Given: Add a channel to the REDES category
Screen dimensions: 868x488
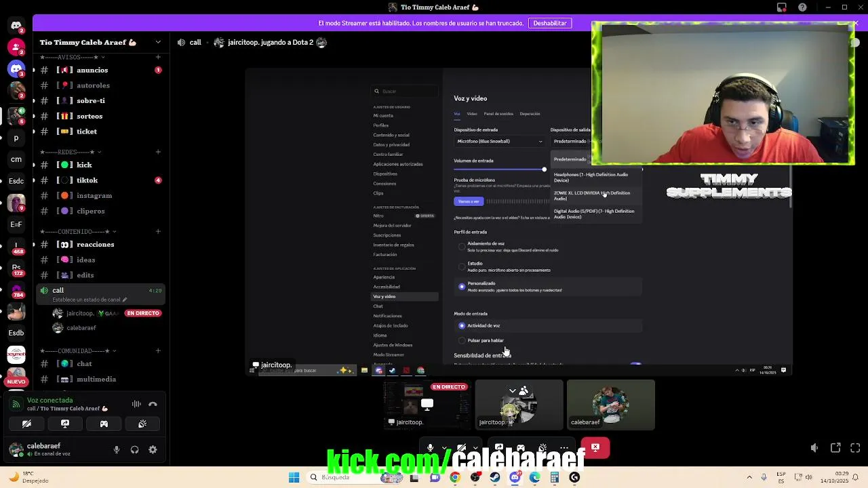Looking at the screenshot, I should pyautogui.click(x=158, y=152).
